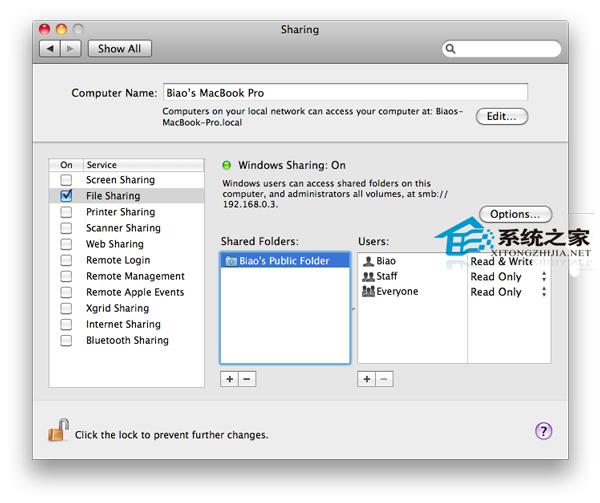600x503 pixels.
Task: Enable Web Sharing checkbox
Action: [x=66, y=244]
